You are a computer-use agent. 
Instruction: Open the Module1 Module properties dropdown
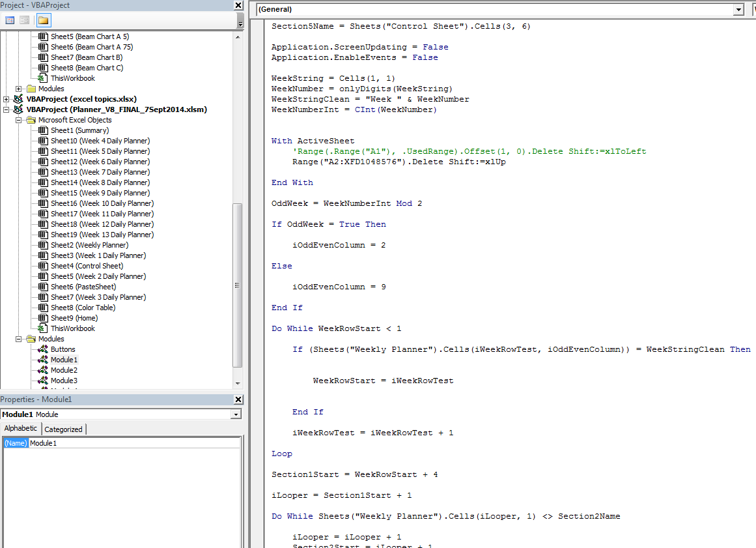click(x=235, y=414)
